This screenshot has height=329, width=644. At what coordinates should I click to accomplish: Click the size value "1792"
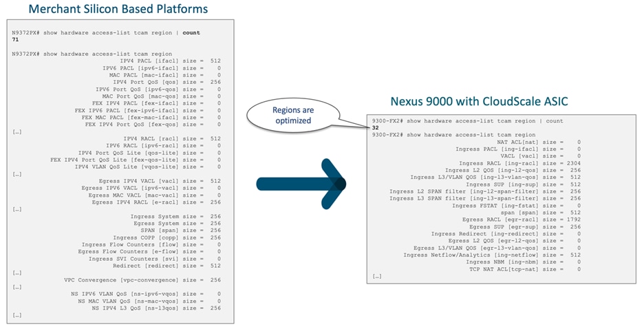point(574,220)
